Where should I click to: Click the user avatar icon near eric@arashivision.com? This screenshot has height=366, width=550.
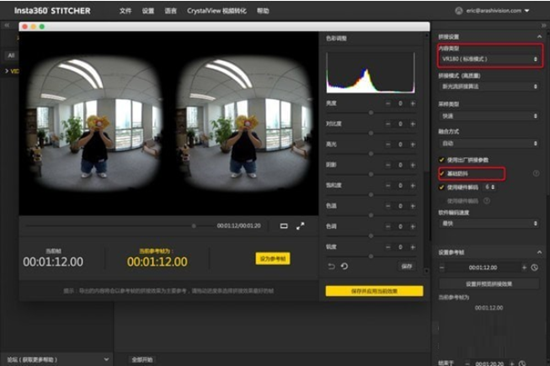pos(459,11)
